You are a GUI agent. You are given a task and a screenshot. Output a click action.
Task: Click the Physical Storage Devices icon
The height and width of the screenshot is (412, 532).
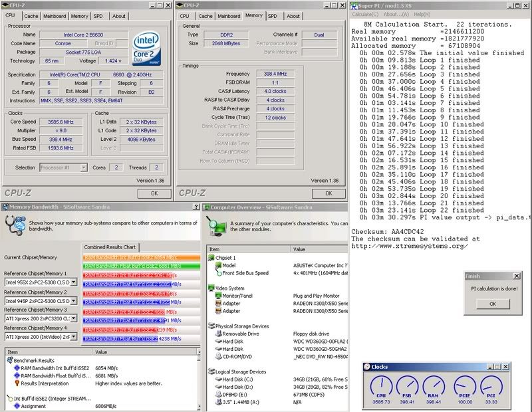pos(211,326)
